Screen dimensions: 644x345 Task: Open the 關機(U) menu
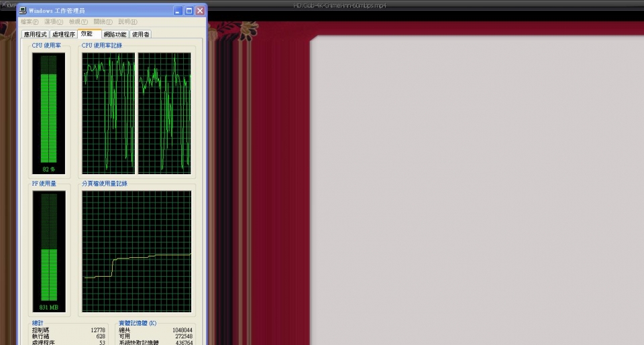103,21
